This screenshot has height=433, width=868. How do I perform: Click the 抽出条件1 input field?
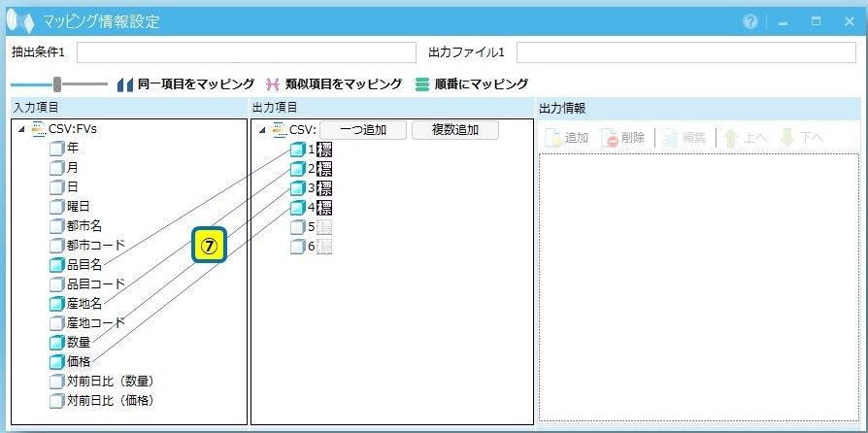point(247,52)
